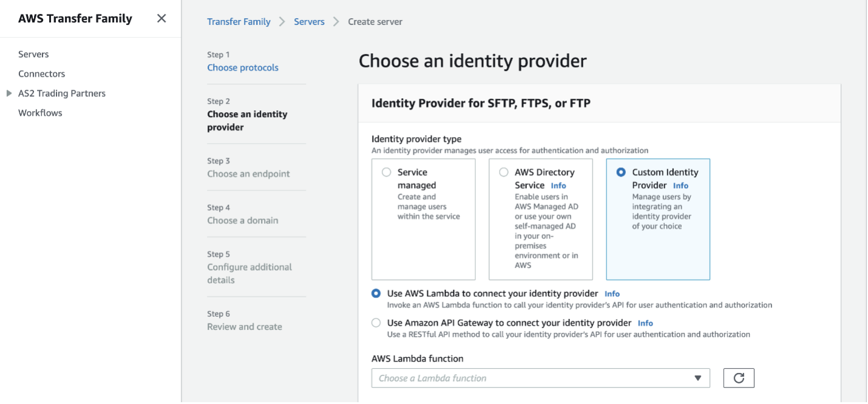Open Info for the API Gateway option
This screenshot has width=868, height=404.
pyautogui.click(x=645, y=323)
